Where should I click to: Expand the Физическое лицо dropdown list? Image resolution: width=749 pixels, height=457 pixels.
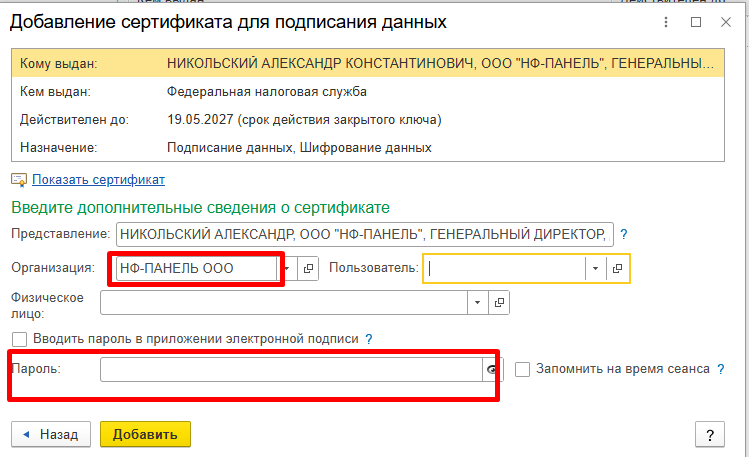(477, 302)
